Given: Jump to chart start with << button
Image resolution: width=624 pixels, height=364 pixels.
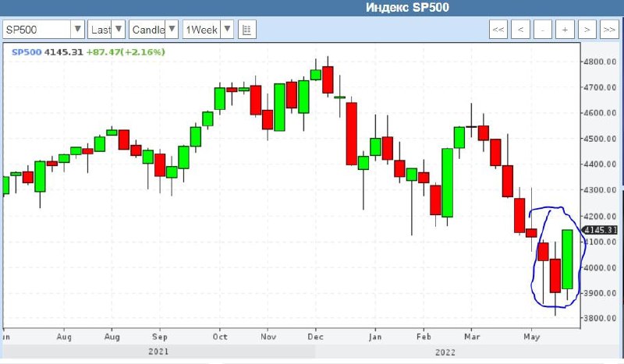Looking at the screenshot, I should [498, 30].
